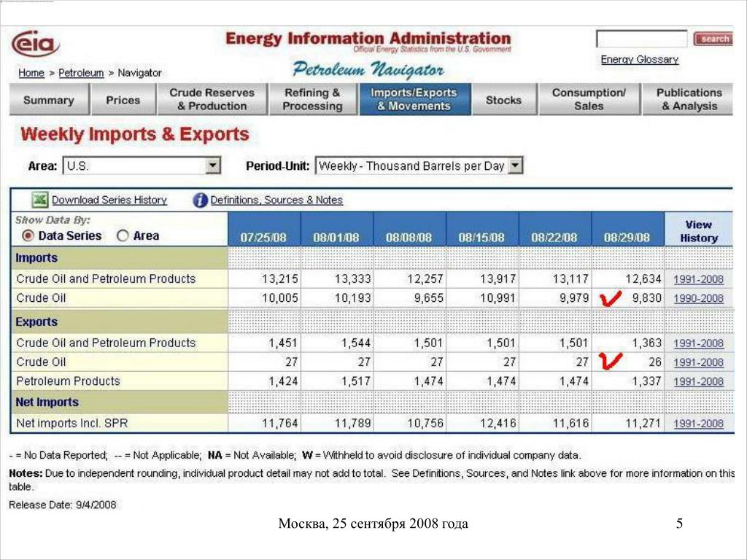Click the value 13,215
Screen dimensions: 747x560
click(x=280, y=279)
